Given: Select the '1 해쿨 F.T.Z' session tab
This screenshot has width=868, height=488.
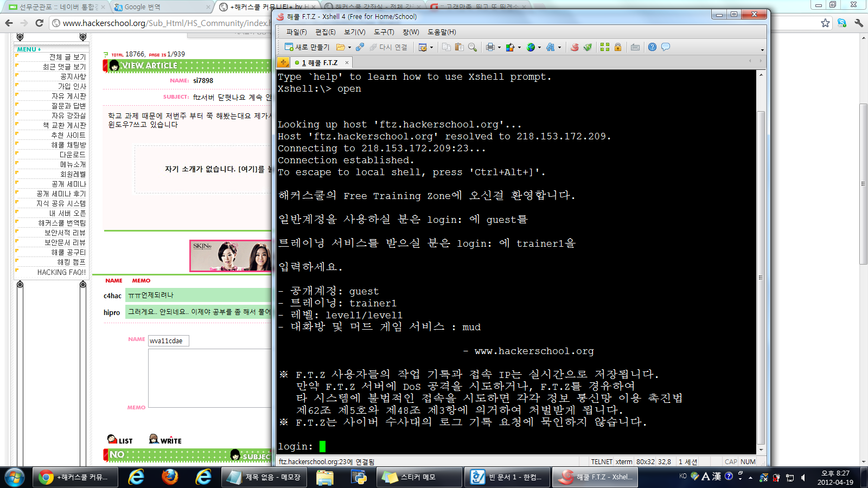Looking at the screenshot, I should click(320, 63).
